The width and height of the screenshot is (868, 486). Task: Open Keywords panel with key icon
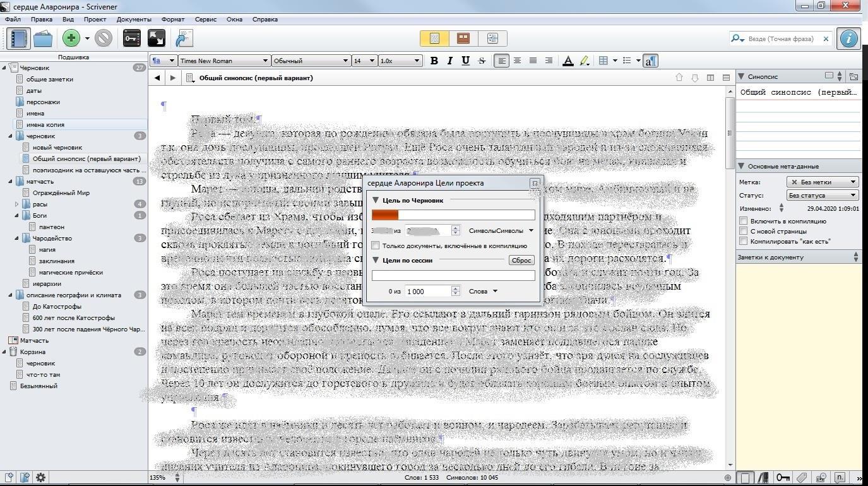tap(131, 39)
